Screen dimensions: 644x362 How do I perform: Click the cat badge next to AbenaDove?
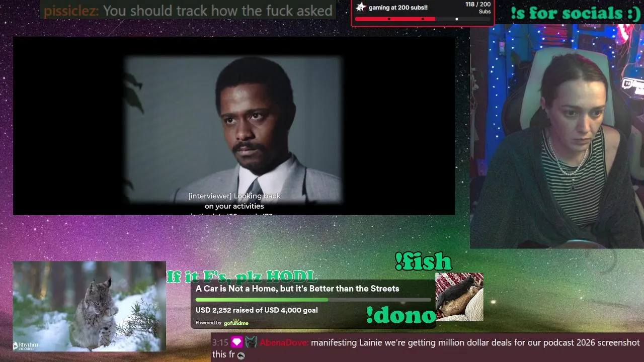pos(251,343)
